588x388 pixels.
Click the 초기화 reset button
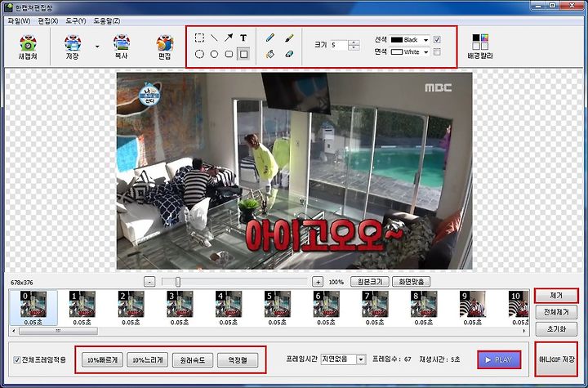[x=556, y=329]
